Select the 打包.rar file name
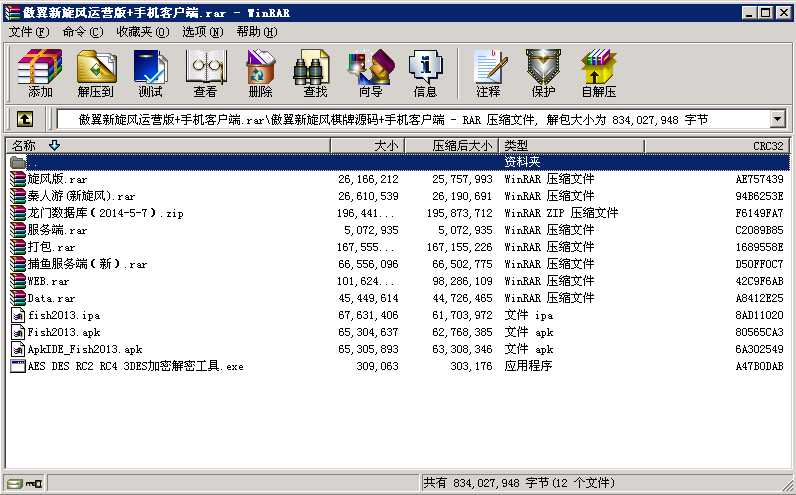 pyautogui.click(x=51, y=247)
